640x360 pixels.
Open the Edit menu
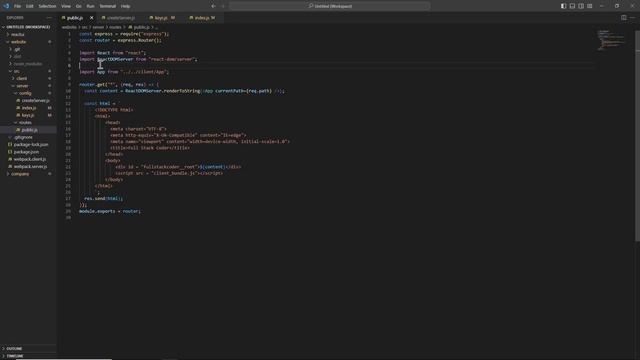pyautogui.click(x=30, y=6)
